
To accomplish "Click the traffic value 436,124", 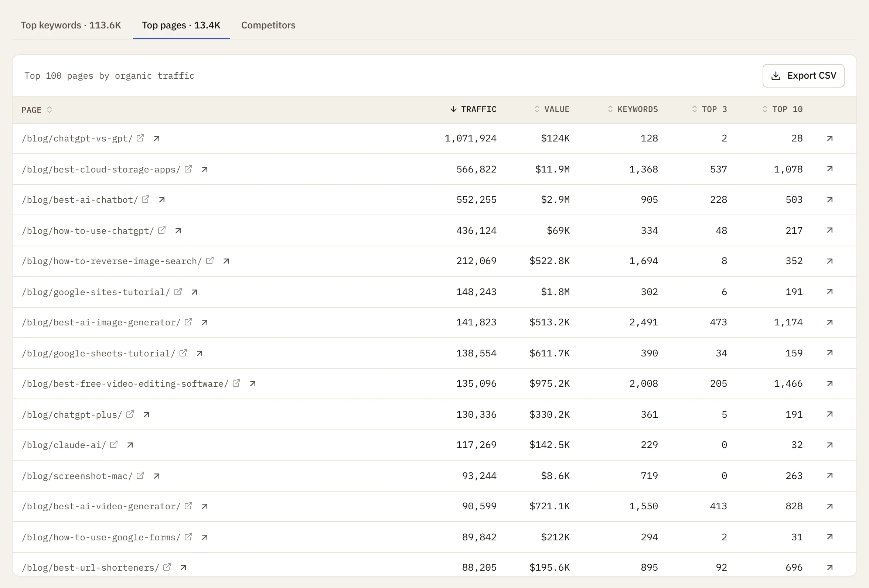I will [476, 230].
